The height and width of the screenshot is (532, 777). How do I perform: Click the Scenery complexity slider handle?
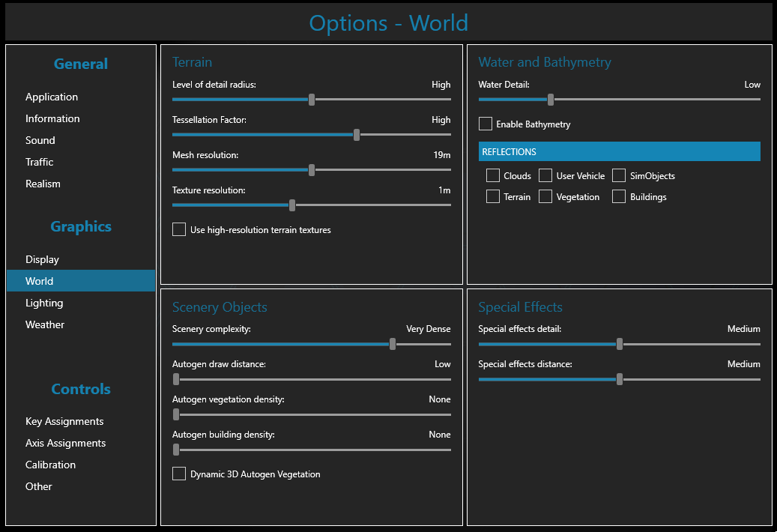(x=393, y=344)
